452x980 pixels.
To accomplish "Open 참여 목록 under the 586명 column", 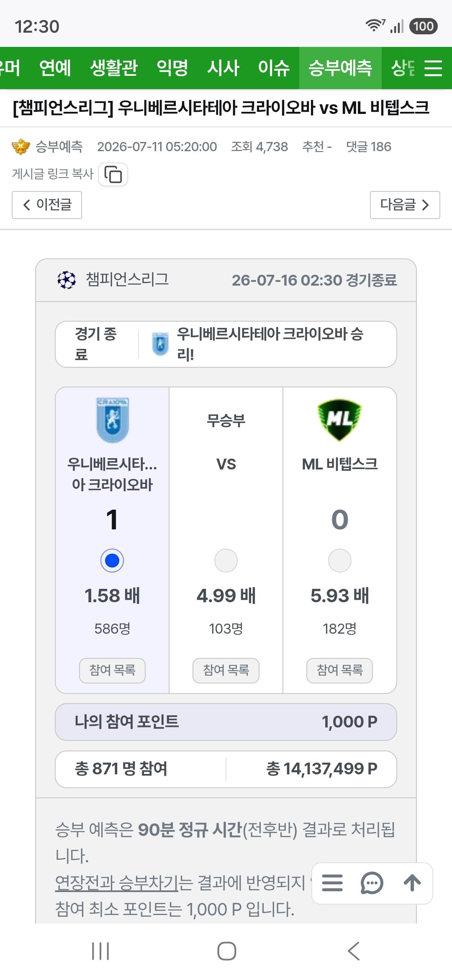I will [112, 671].
